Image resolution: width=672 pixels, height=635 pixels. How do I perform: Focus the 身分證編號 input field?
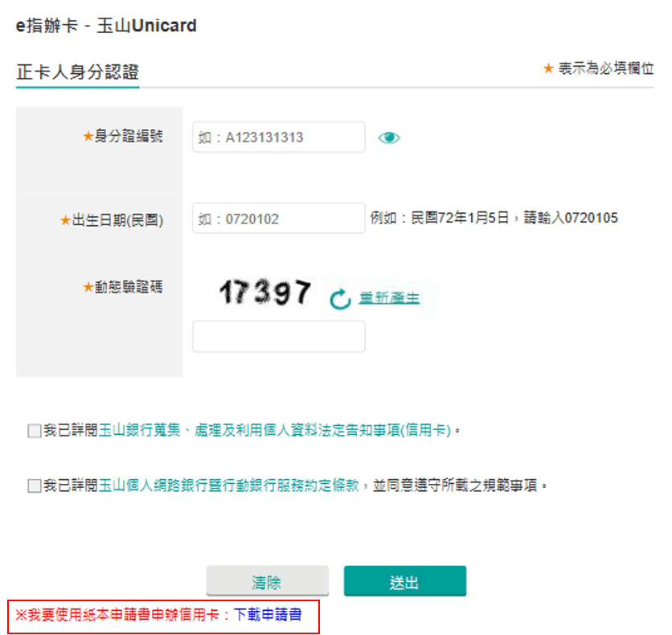tap(278, 137)
